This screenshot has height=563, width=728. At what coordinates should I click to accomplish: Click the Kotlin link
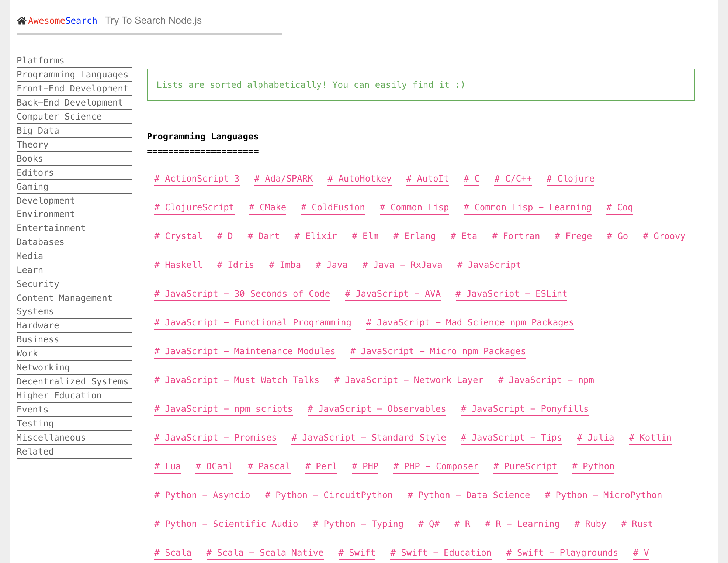point(650,437)
